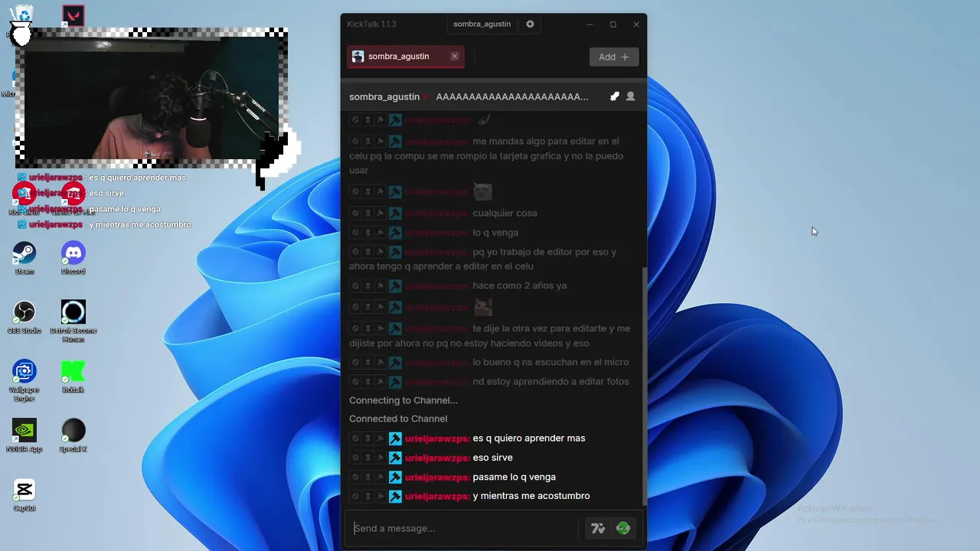The width and height of the screenshot is (980, 551).
Task: Focus the Send a message input field
Action: pyautogui.click(x=463, y=528)
